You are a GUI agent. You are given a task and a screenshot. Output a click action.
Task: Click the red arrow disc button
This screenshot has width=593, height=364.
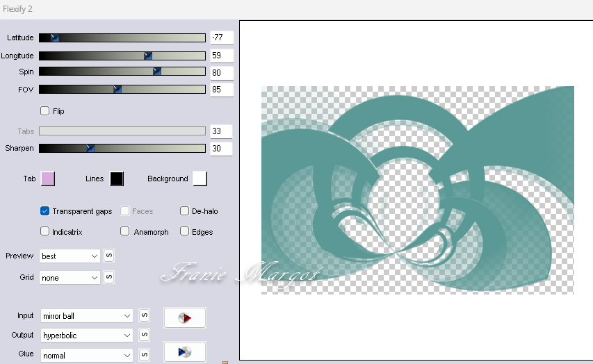click(184, 318)
